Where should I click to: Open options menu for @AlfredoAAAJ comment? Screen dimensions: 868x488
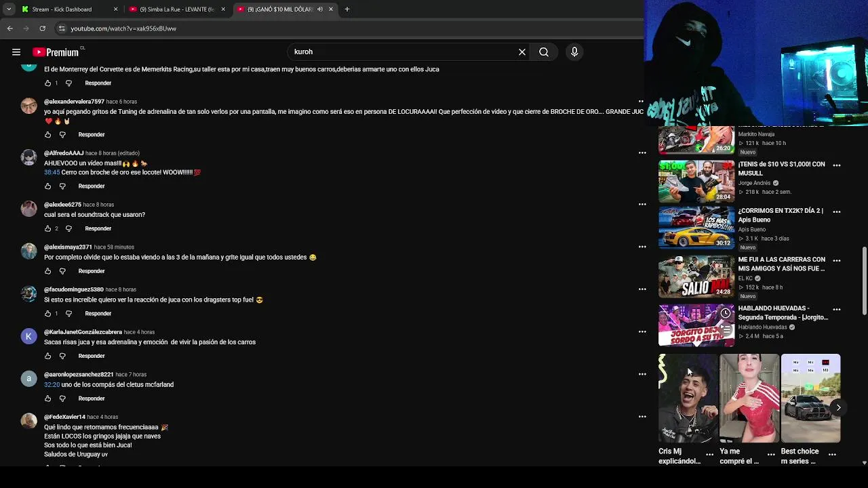click(642, 153)
